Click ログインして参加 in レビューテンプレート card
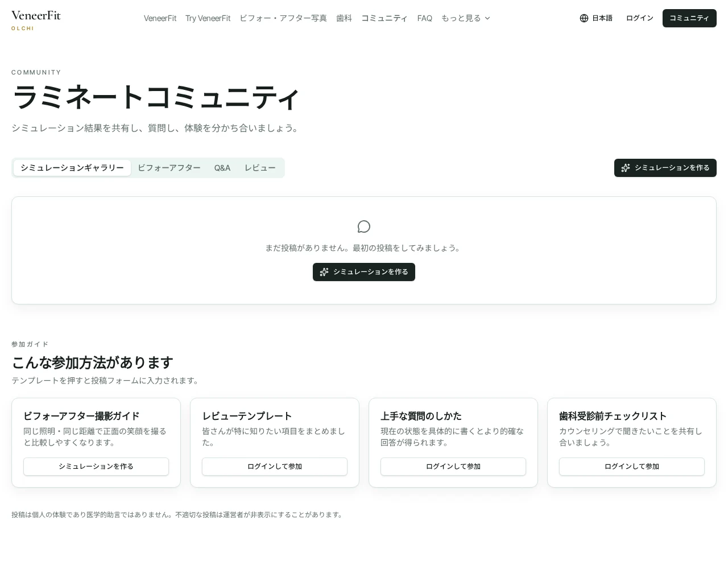Image resolution: width=728 pixels, height=569 pixels. 275,467
